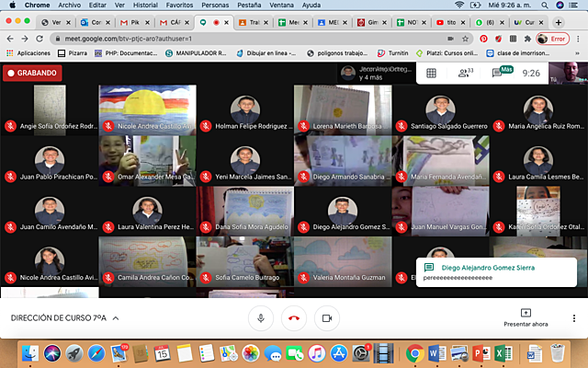Open the participants list icon
Viewport: 588px width, 368px height.
[x=465, y=73]
